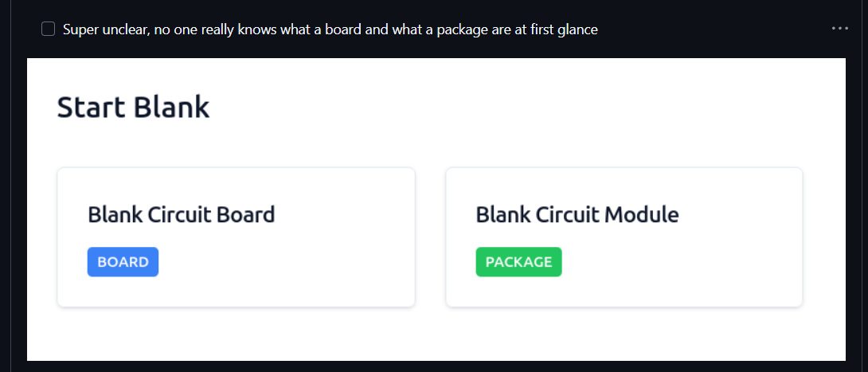868x372 pixels.
Task: Click the green PACKAGE badge
Action: [x=518, y=262]
